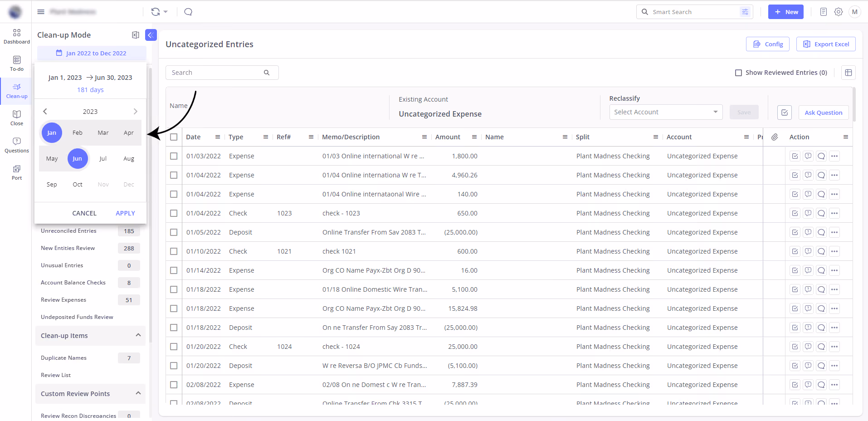Open the Questions sidebar icon
Image resolution: width=868 pixels, height=421 pixels.
[16, 145]
